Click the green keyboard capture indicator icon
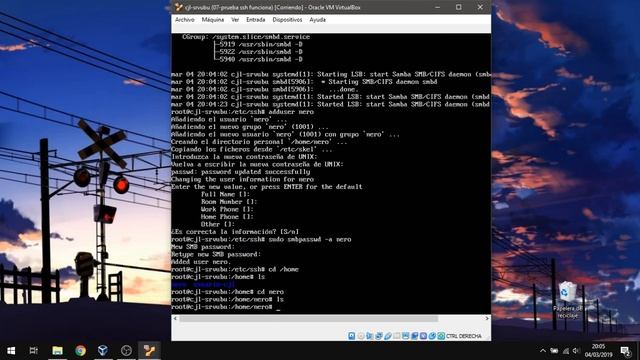This screenshot has width=640, height=360. (441, 336)
